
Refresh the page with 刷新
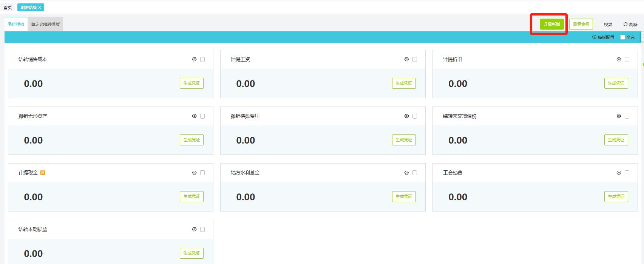[x=630, y=24]
